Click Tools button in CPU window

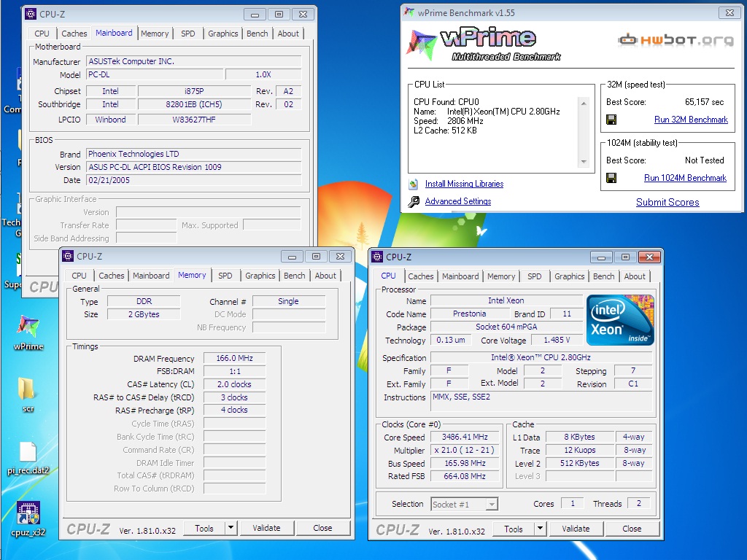[514, 529]
